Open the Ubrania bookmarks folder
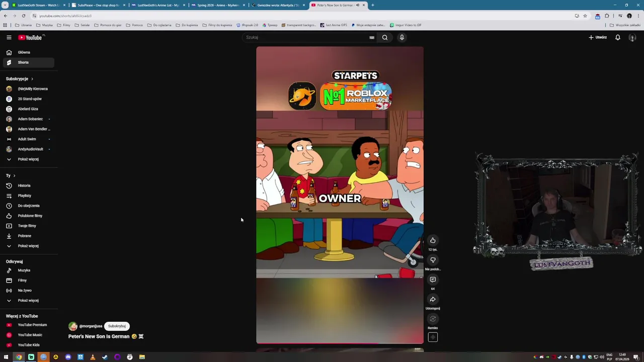The height and width of the screenshot is (362, 644). pos(23,25)
